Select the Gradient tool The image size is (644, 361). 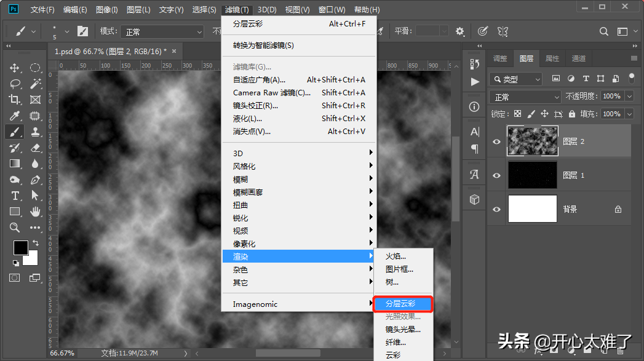pos(15,164)
